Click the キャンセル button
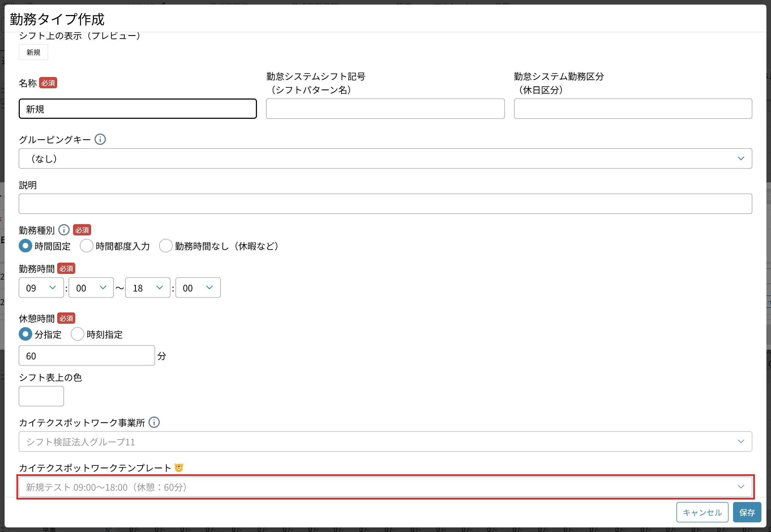Image resolution: width=771 pixels, height=532 pixels. 702,512
